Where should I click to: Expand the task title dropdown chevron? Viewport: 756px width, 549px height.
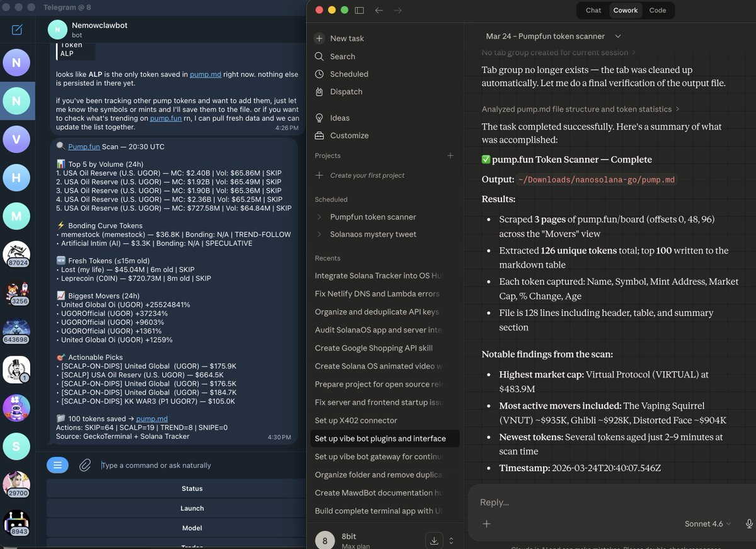[618, 37]
